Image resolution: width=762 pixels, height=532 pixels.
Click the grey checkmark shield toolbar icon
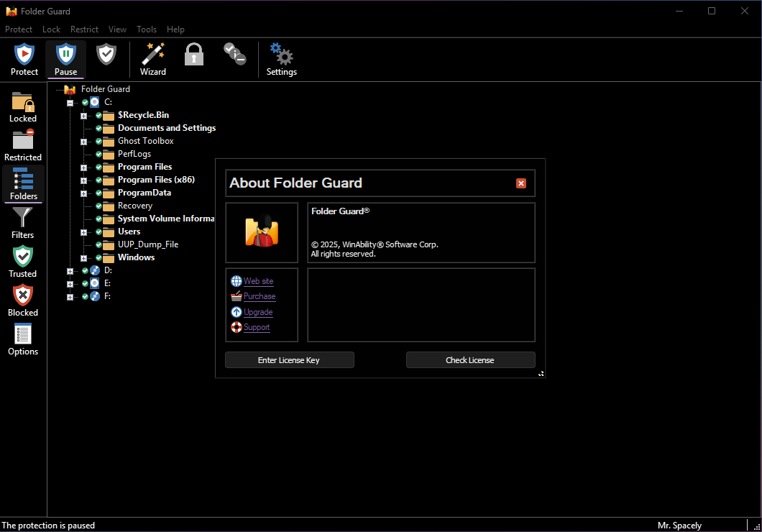pos(106,54)
